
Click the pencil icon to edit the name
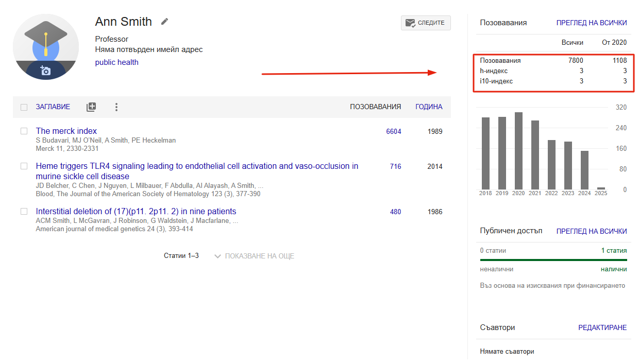click(164, 21)
